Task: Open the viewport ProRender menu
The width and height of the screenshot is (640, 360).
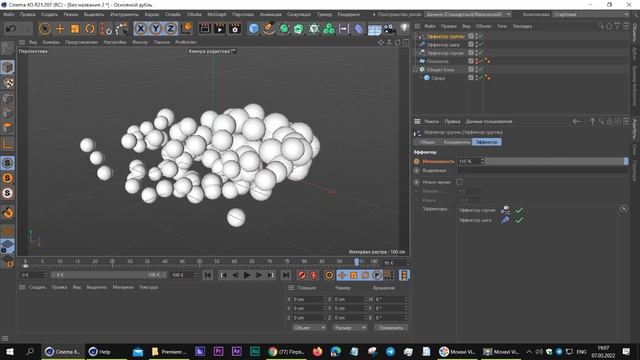Action: point(186,42)
